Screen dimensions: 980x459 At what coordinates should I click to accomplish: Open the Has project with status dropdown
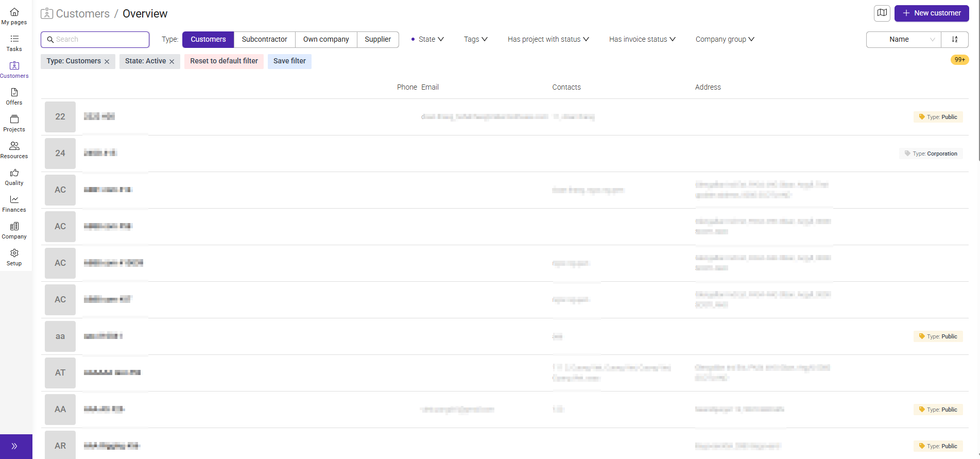pyautogui.click(x=548, y=39)
